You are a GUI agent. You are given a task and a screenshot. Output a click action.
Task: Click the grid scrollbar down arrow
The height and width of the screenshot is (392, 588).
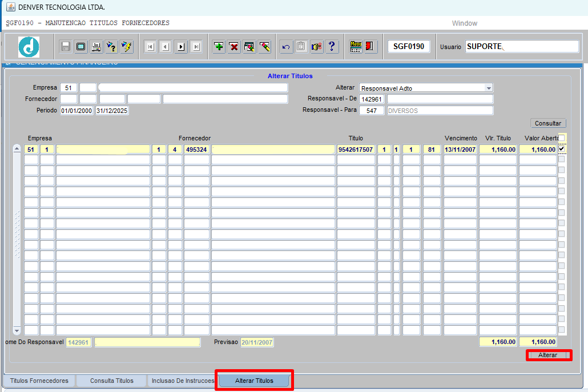17,330
